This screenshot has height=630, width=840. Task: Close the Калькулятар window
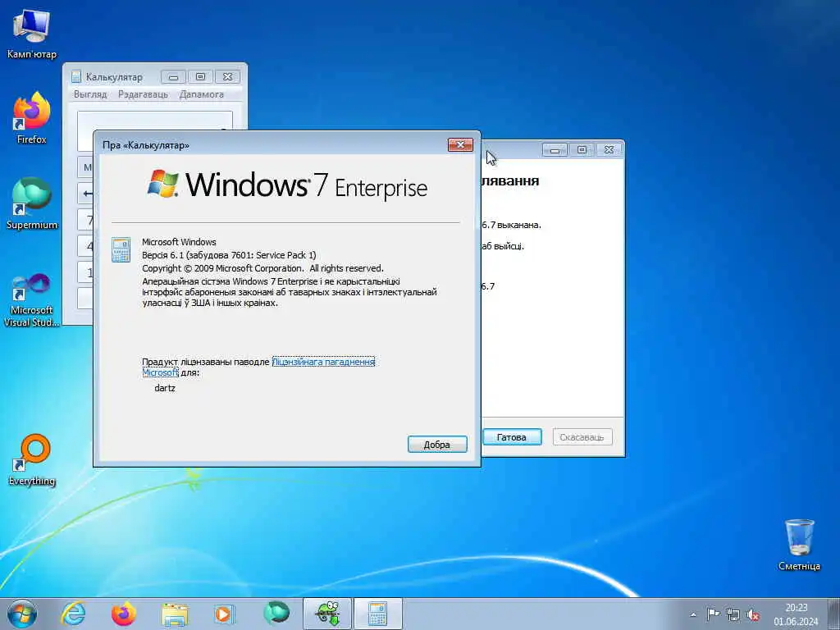pos(228,77)
